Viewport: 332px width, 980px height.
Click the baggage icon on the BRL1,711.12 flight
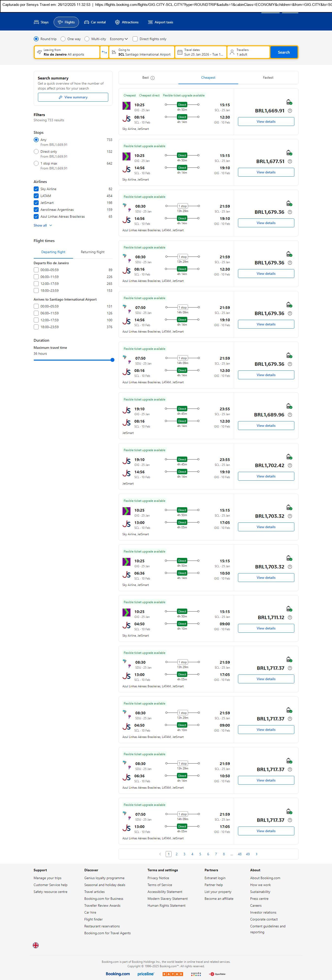(x=289, y=609)
